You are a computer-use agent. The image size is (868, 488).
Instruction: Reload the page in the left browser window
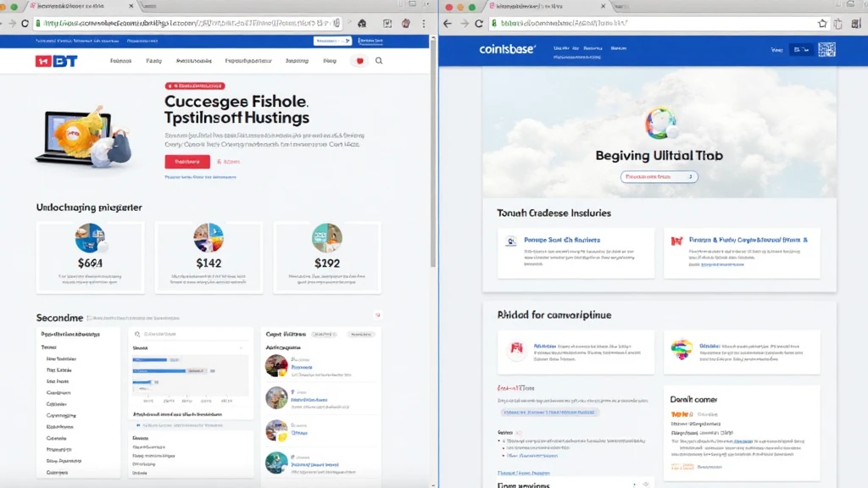pos(25,23)
